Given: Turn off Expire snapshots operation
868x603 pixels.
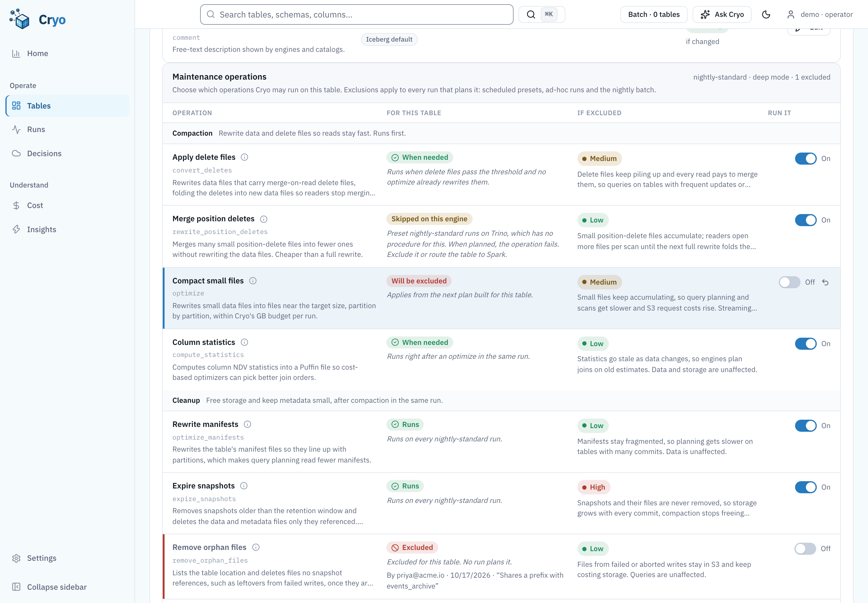Looking at the screenshot, I should pyautogui.click(x=806, y=488).
